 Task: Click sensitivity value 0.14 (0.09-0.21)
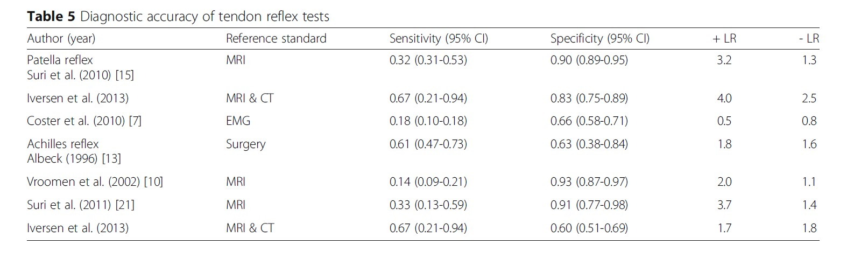tap(428, 182)
